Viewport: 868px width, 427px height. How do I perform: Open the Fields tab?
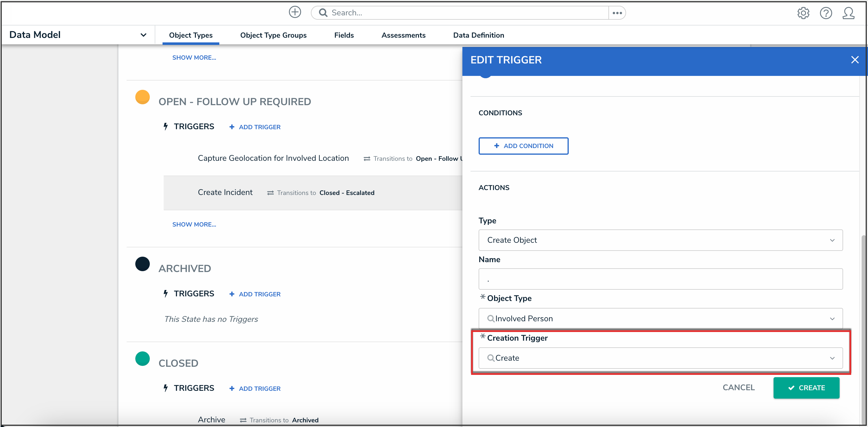click(344, 35)
